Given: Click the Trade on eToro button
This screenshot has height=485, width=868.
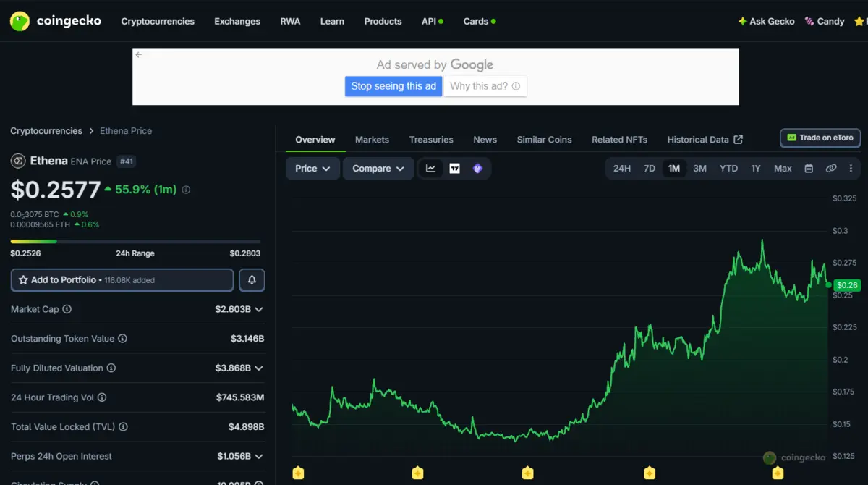Looking at the screenshot, I should click(820, 138).
